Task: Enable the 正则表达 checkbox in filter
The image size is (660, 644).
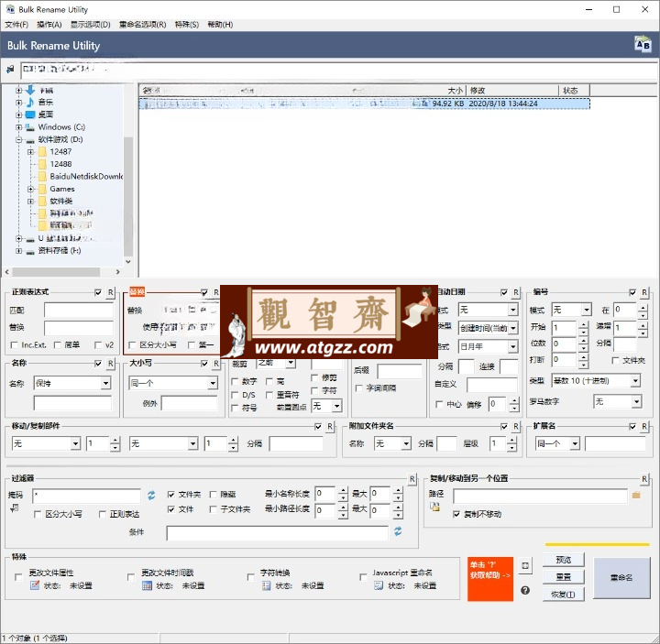Action: click(x=102, y=514)
